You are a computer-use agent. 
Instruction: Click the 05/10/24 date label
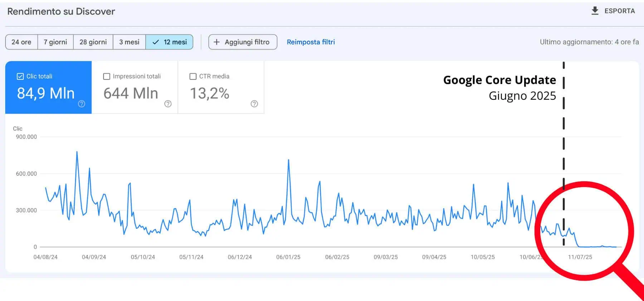[x=143, y=257]
